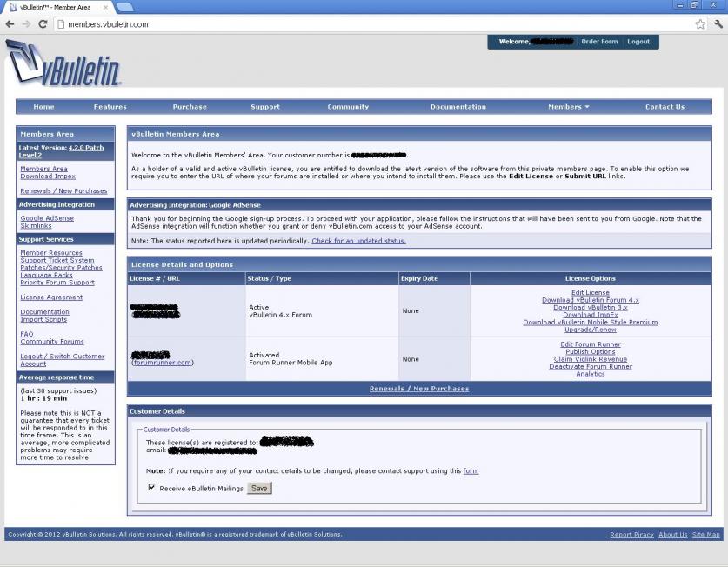Image resolution: width=728 pixels, height=567 pixels.
Task: Click the Logout link in header
Action: tap(638, 42)
